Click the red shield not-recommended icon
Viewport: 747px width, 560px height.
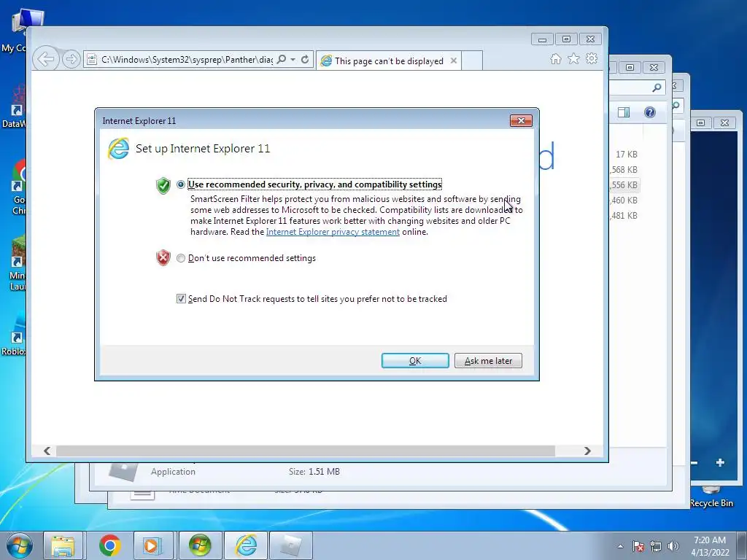[163, 257]
